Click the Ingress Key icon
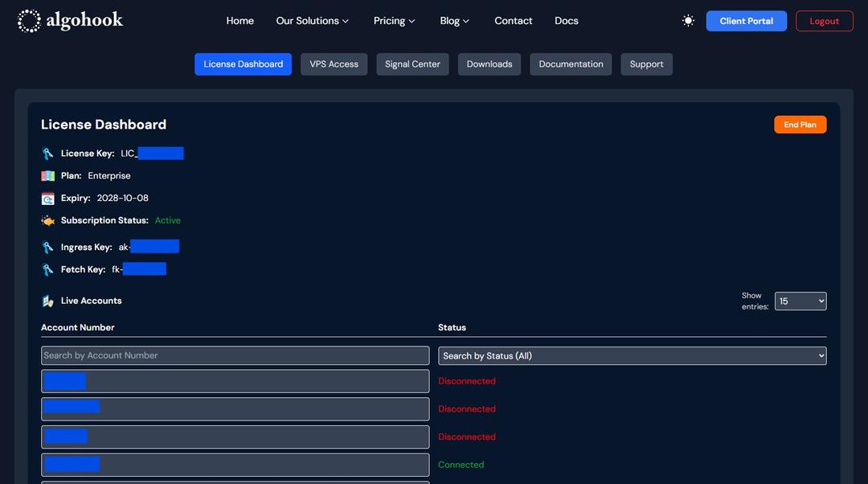This screenshot has width=868, height=484. (x=48, y=248)
